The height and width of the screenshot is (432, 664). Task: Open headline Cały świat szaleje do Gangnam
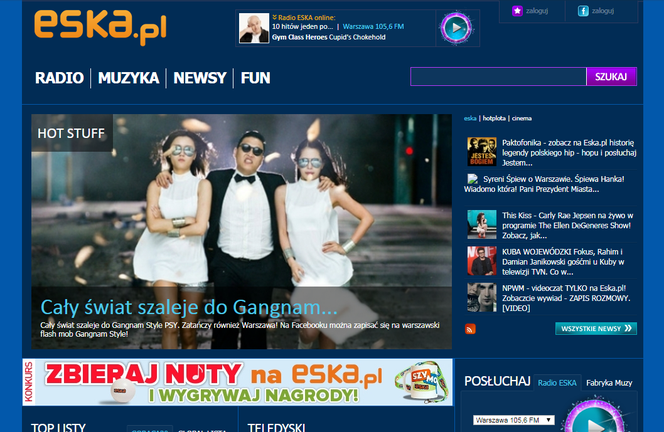click(188, 307)
